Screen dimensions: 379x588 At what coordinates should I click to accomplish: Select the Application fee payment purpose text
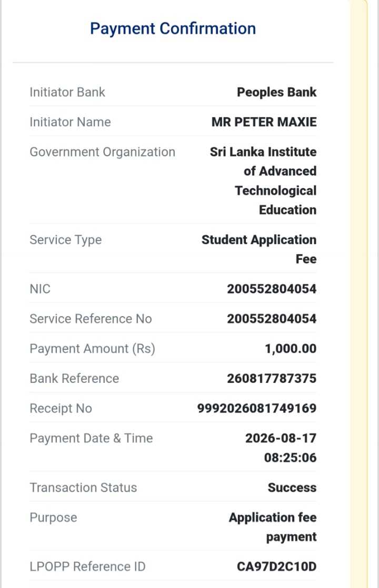[x=273, y=527]
